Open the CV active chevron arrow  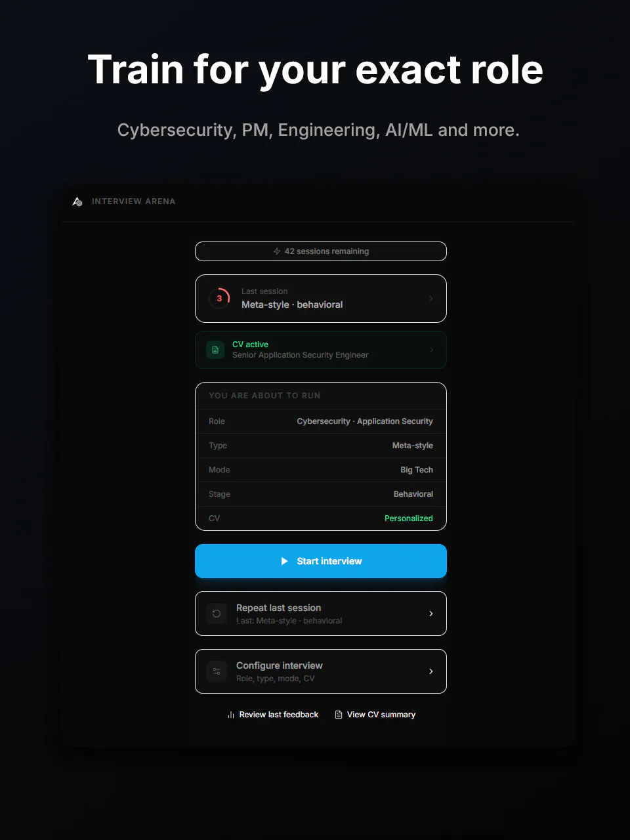point(432,350)
